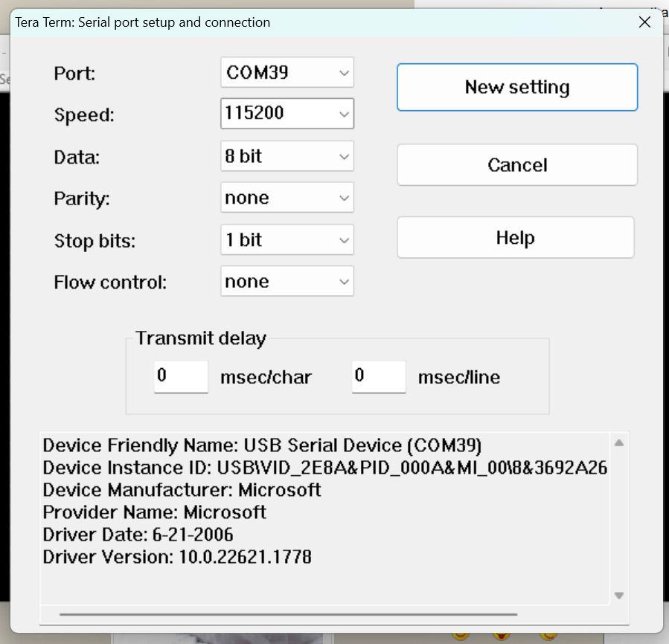
Task: Open the Port dropdown showing COM39
Action: [x=287, y=73]
